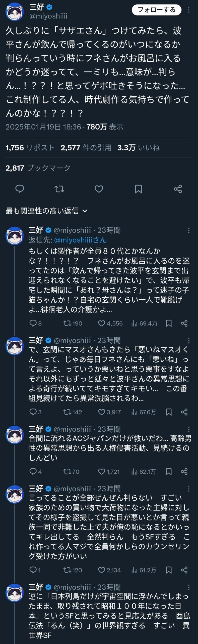This screenshot has width=198, height=644.
Task: Repost the main post using the repost icon
Action: 59,189
